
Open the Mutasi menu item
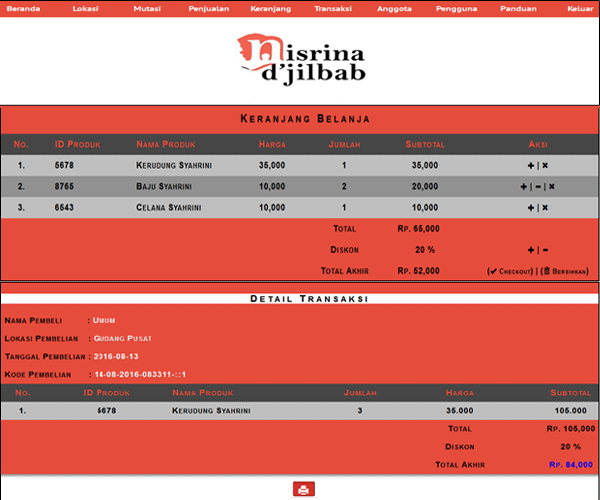(147, 8)
